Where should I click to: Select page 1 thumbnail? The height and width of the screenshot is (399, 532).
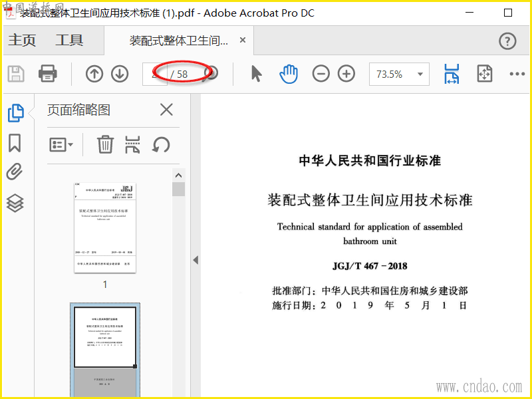pyautogui.click(x=105, y=227)
